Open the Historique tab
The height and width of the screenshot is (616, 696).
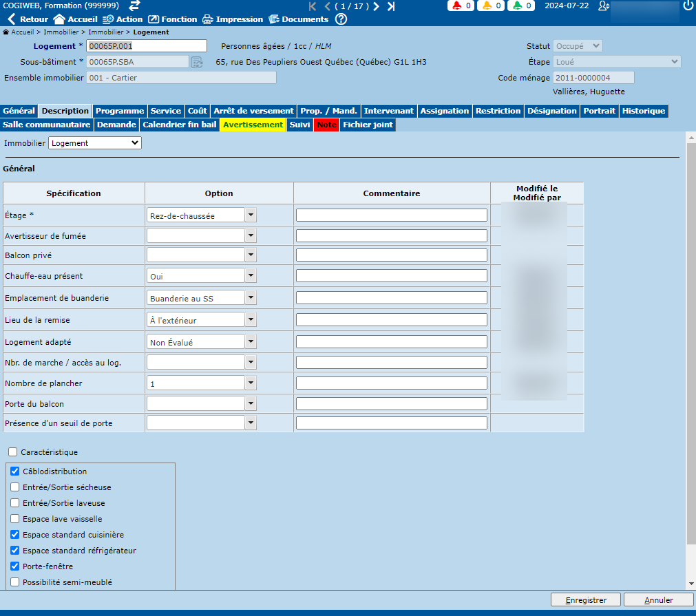click(x=644, y=111)
